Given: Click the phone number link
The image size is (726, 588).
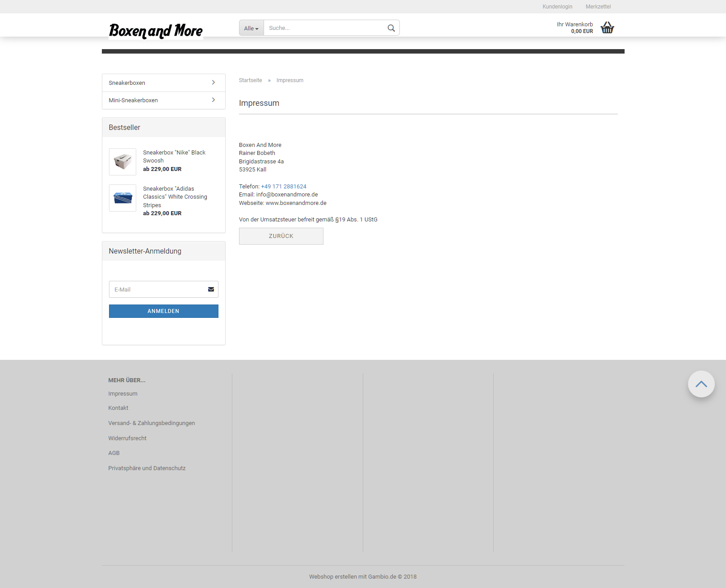Looking at the screenshot, I should (x=283, y=187).
